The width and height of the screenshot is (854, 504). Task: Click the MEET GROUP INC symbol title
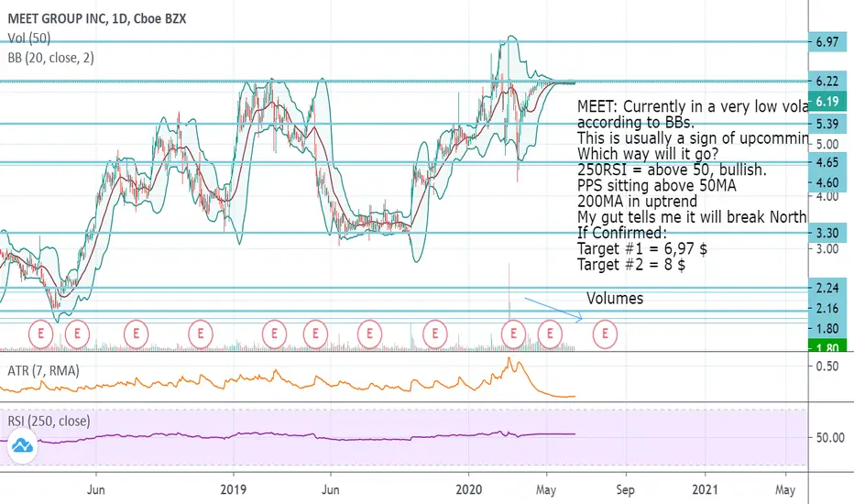point(97,18)
